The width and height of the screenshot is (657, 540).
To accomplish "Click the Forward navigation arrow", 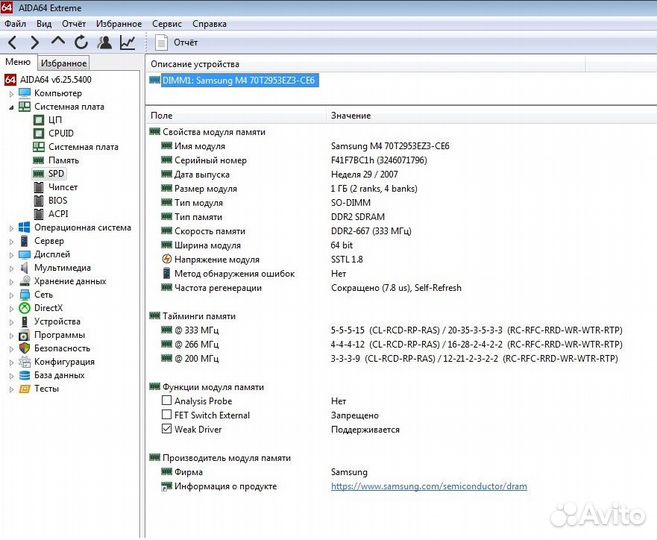I will pyautogui.click(x=35, y=42).
